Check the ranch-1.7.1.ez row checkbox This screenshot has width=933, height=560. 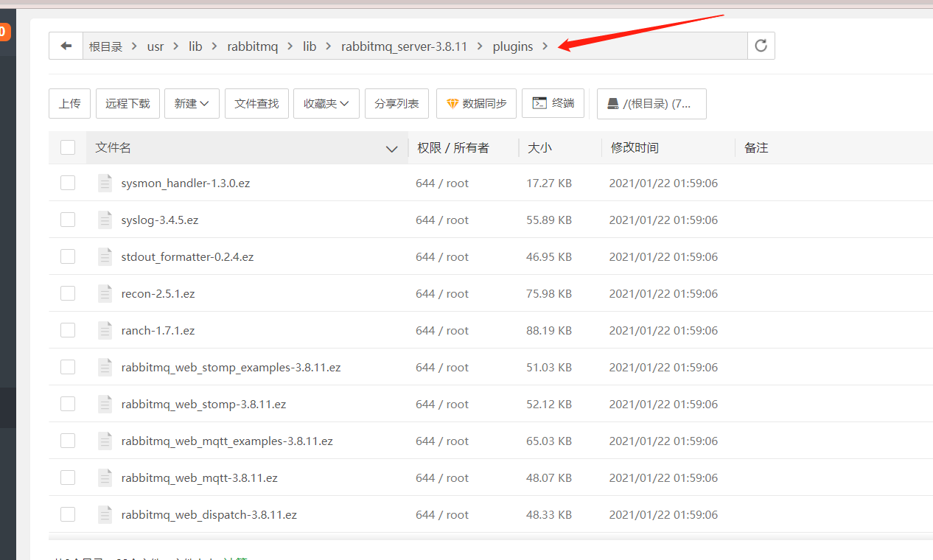click(68, 330)
